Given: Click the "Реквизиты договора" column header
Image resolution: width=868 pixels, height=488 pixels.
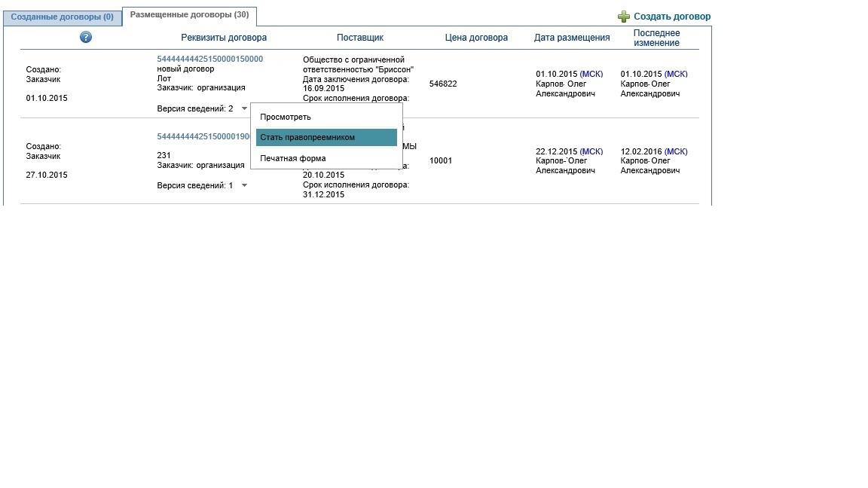Looking at the screenshot, I should 224,38.
